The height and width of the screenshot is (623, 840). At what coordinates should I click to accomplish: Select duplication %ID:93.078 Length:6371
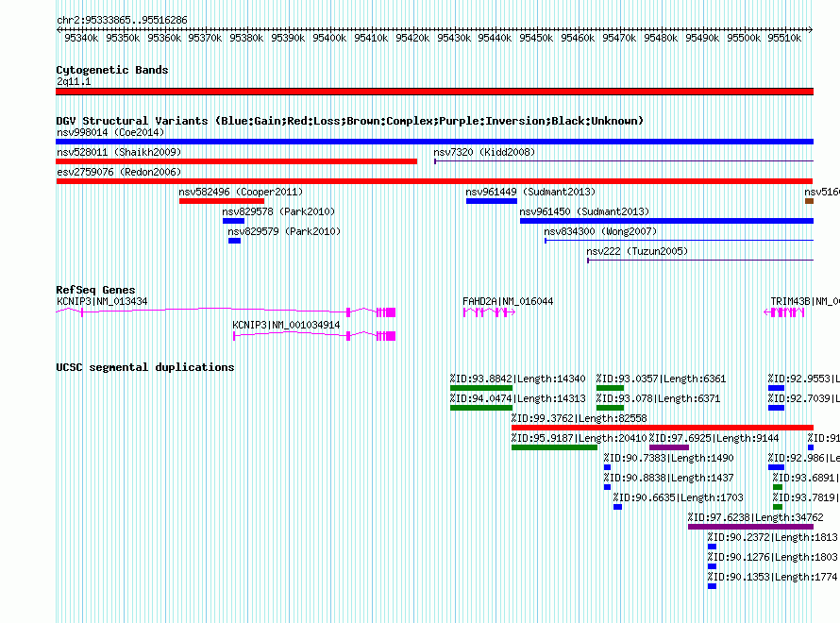click(x=659, y=398)
